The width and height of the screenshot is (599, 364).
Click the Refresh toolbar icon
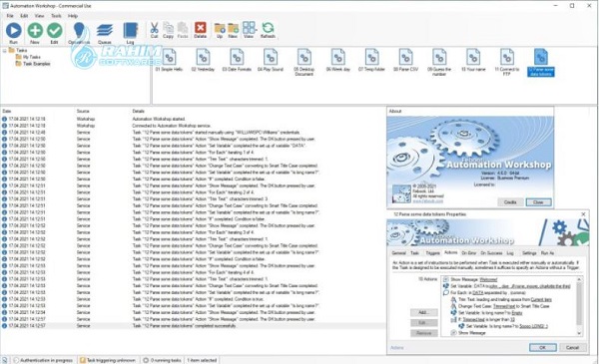[268, 30]
